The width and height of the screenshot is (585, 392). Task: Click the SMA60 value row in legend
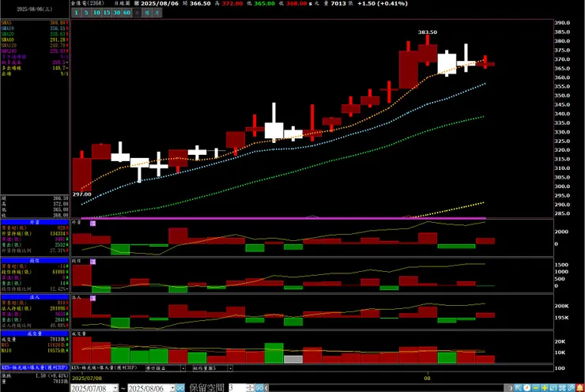click(x=35, y=40)
